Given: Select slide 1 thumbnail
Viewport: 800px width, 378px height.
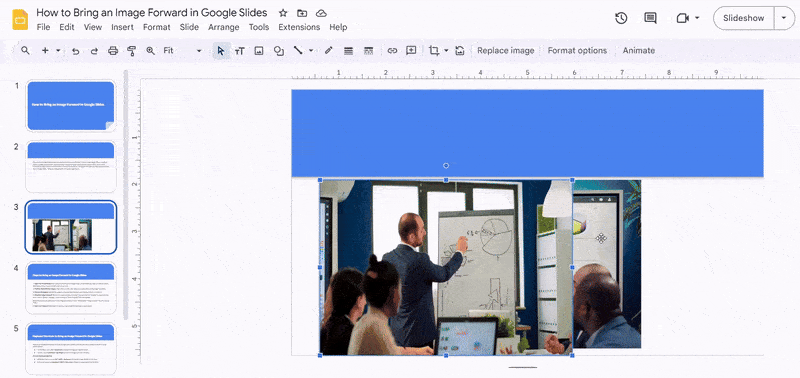Looking at the screenshot, I should [71, 106].
